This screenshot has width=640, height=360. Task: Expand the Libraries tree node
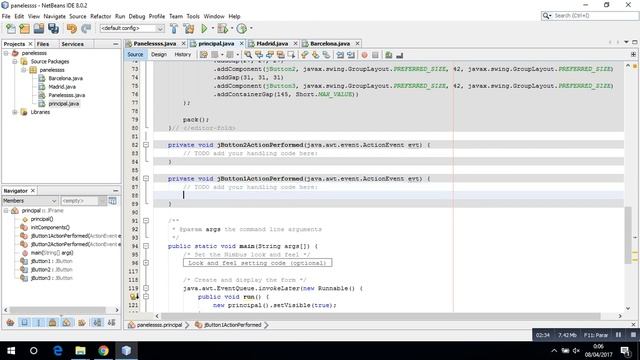[15, 112]
